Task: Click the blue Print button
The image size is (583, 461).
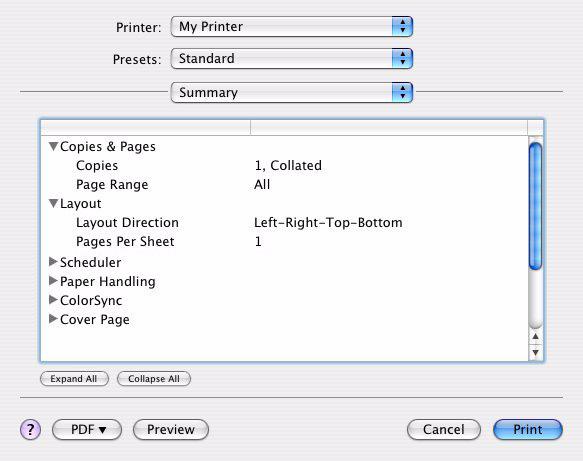Action: pos(528,430)
